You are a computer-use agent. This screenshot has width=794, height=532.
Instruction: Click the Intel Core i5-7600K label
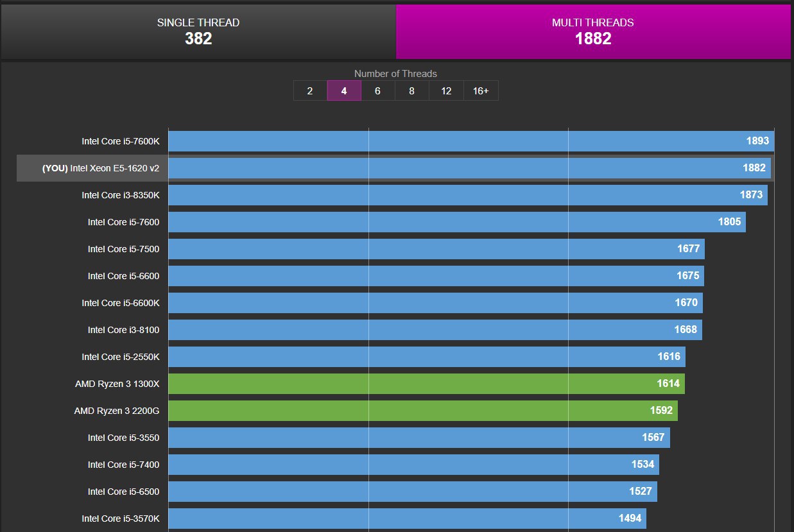120,141
